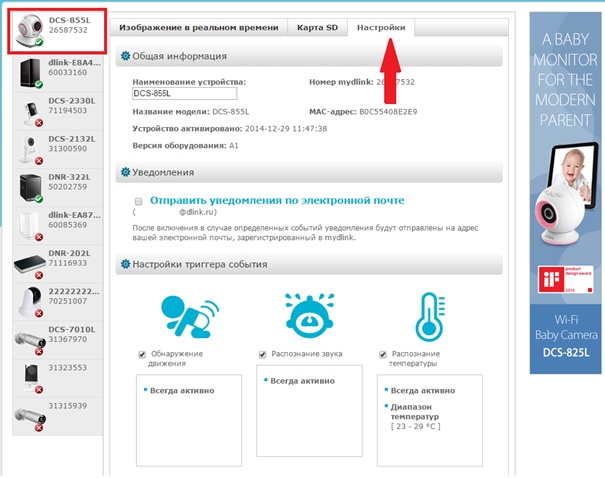This screenshot has height=478, width=605.
Task: Collapse the Уведомления section
Action: point(124,173)
